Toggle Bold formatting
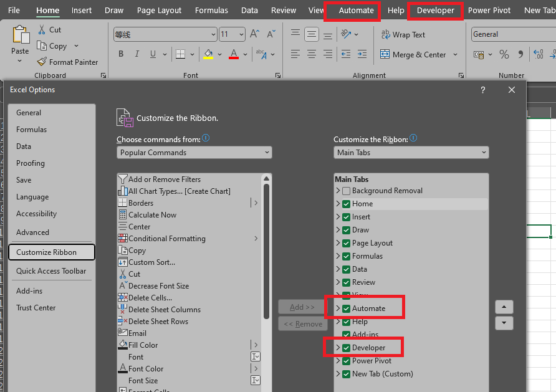 coord(121,54)
